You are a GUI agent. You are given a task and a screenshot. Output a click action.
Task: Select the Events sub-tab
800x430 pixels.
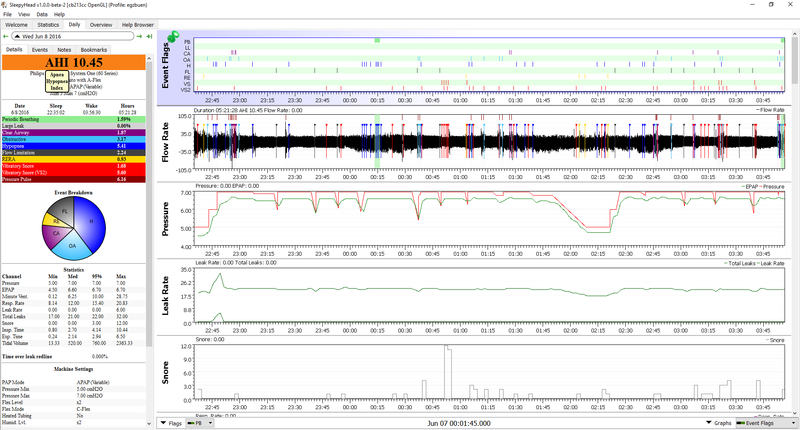click(40, 49)
